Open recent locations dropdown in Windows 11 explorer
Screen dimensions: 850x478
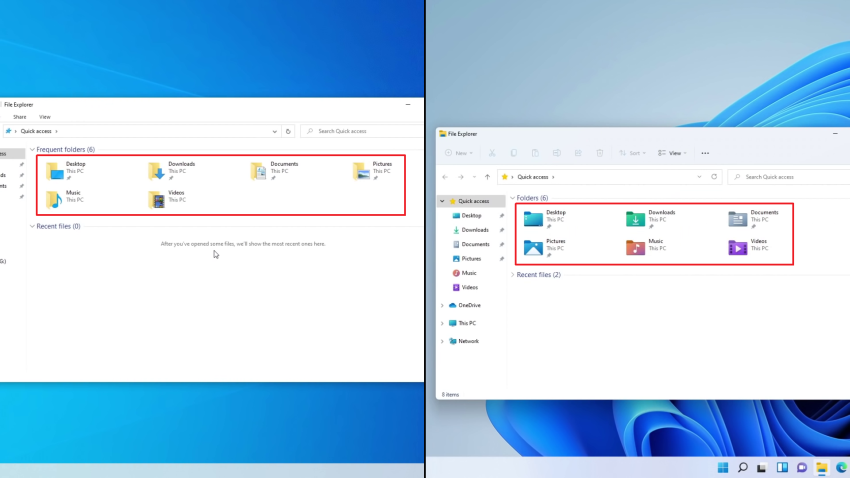coord(474,177)
